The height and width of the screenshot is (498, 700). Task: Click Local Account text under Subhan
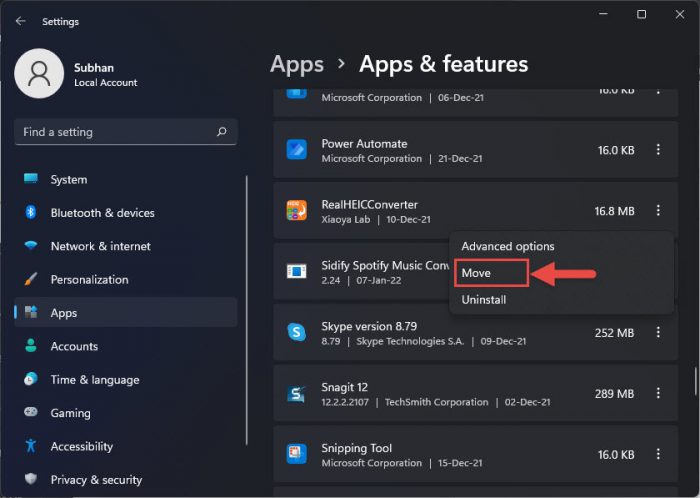click(x=106, y=83)
